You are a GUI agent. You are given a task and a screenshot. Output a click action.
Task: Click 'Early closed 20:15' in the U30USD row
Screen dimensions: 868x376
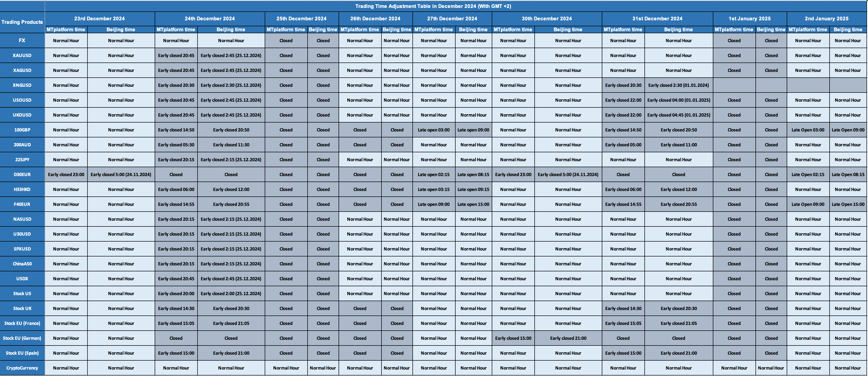[176, 234]
